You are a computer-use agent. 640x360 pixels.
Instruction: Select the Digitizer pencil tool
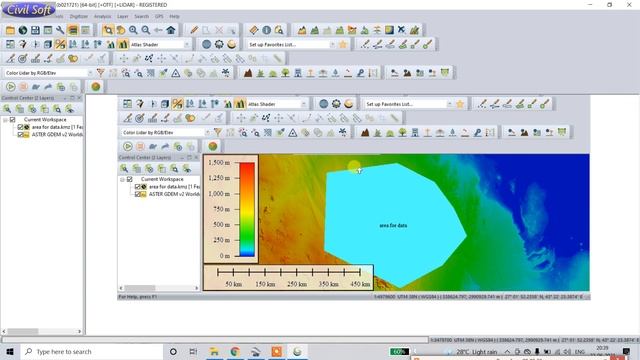click(194, 30)
